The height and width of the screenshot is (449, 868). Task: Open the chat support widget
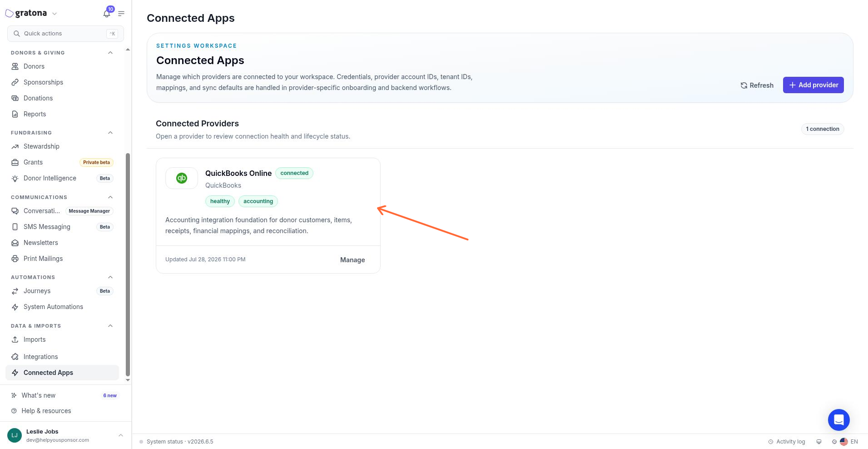point(839,420)
